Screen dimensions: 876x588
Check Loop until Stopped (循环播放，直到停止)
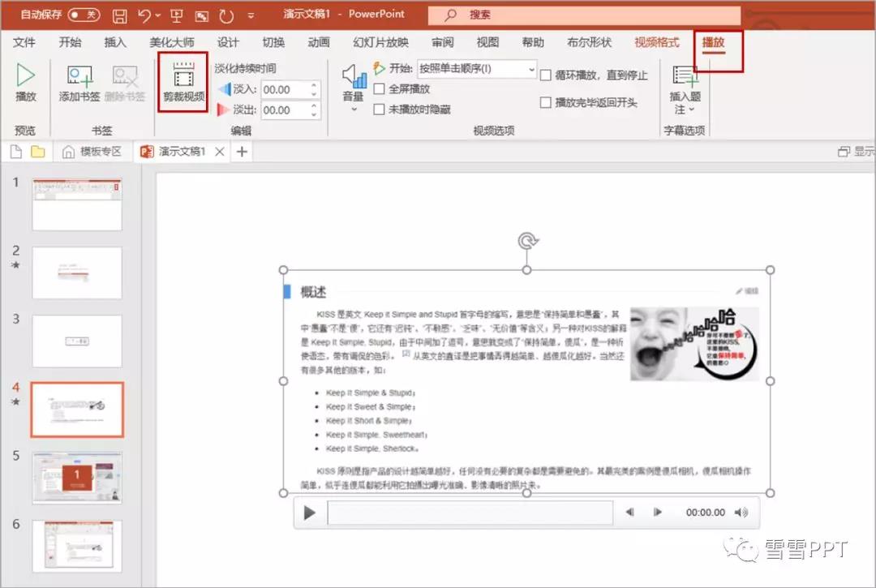tap(546, 75)
